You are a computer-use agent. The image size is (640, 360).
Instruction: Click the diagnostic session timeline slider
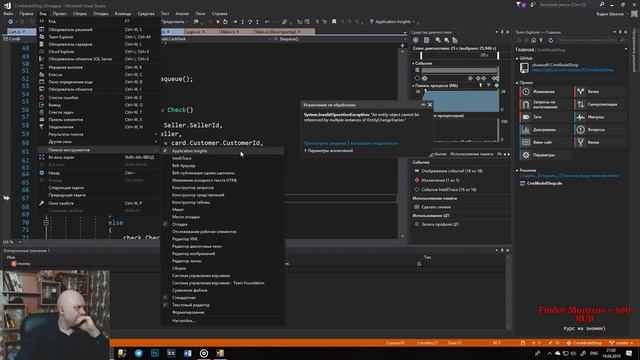[460, 55]
